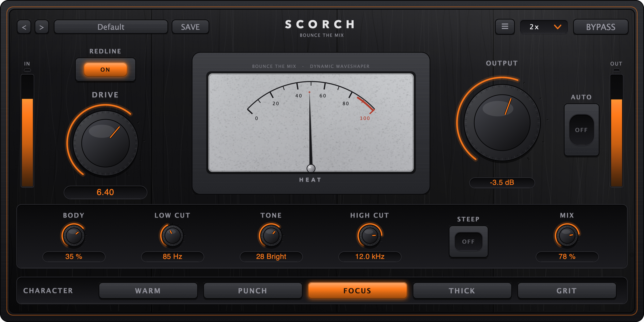Click the HIGH CUT knob
Screen dimensions: 644x322
point(370,236)
